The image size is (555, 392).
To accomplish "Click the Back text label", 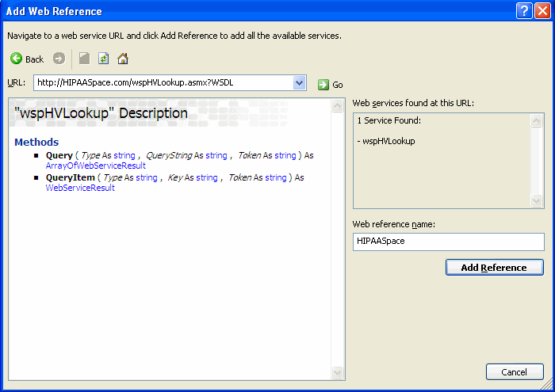I will 34,59.
